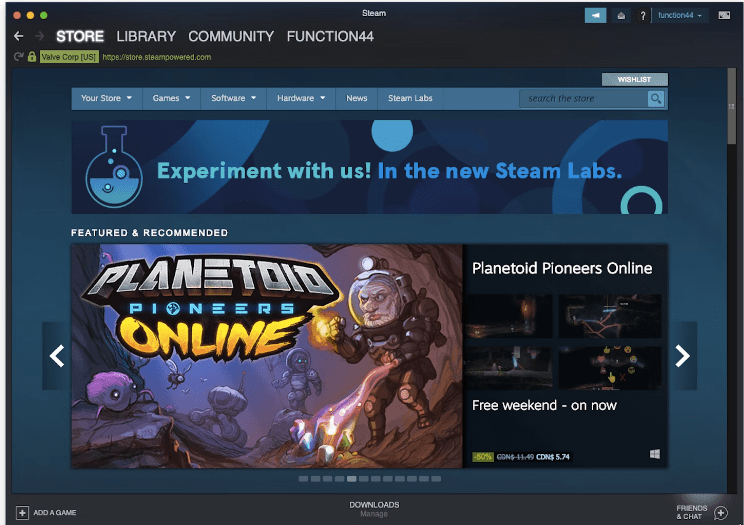The width and height of the screenshot is (744, 525).
Task: Reload the store page
Action: point(19,57)
